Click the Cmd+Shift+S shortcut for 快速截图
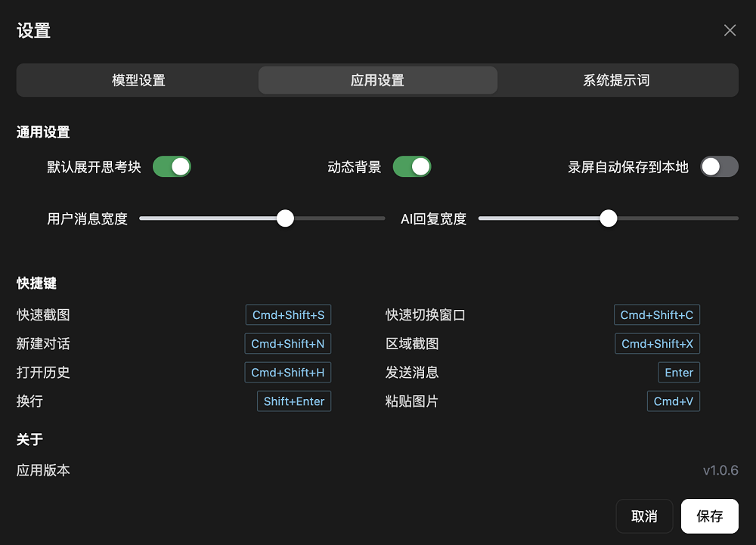The height and width of the screenshot is (545, 756). [x=288, y=314]
